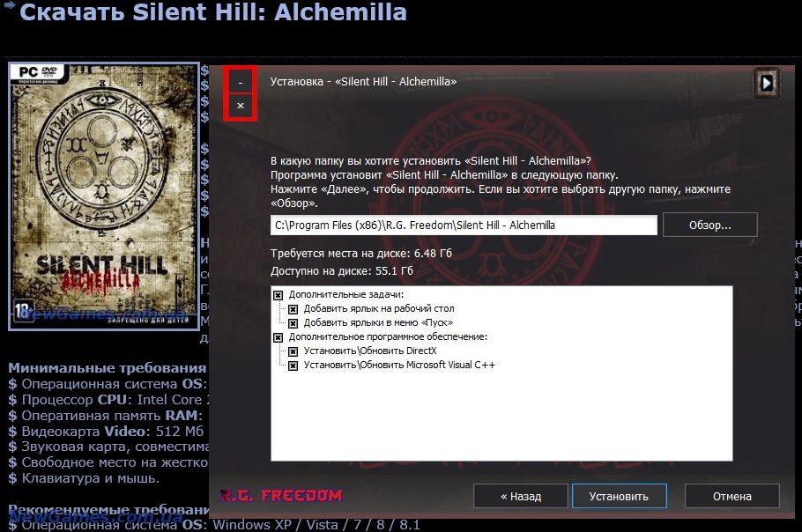Uncheck «Добавить ярлык на рабочий стол»
The image size is (802, 532).
[293, 309]
